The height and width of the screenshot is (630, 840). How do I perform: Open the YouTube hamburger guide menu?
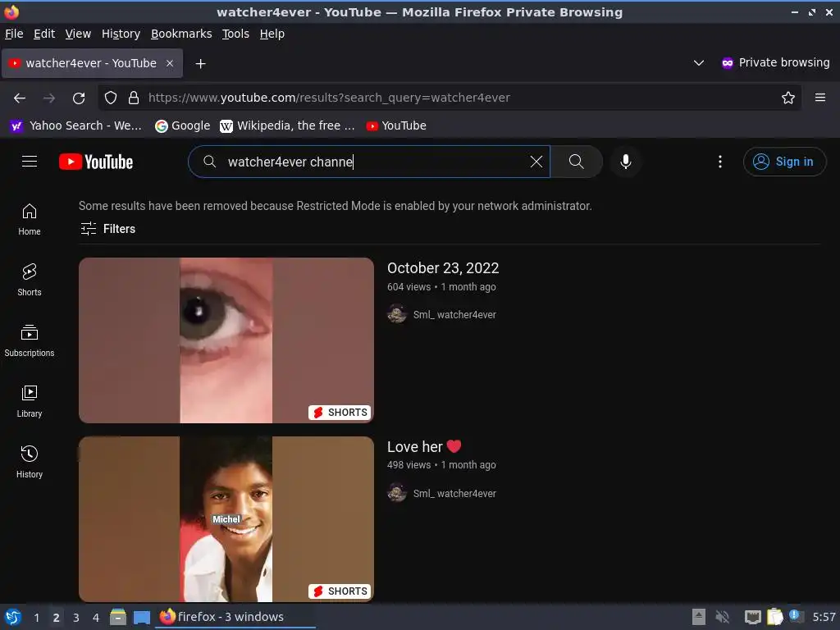point(30,162)
